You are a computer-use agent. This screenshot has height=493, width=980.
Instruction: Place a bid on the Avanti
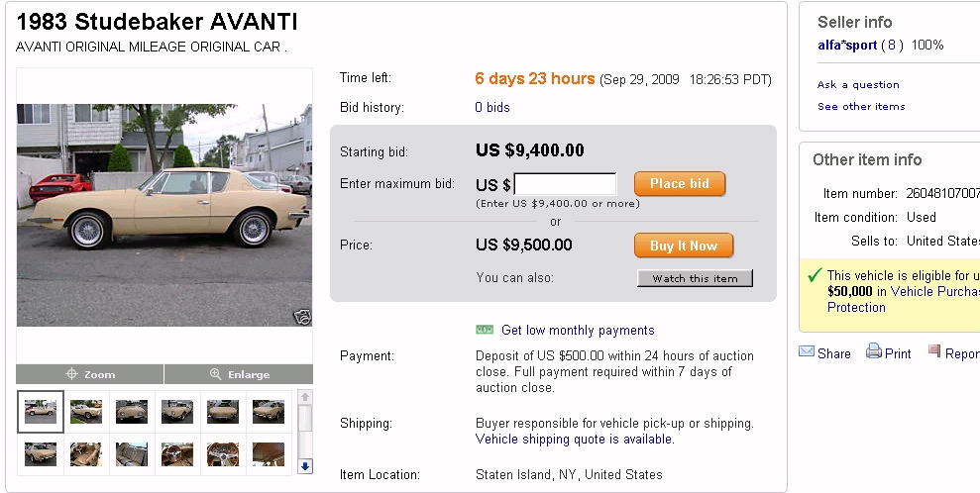click(680, 184)
